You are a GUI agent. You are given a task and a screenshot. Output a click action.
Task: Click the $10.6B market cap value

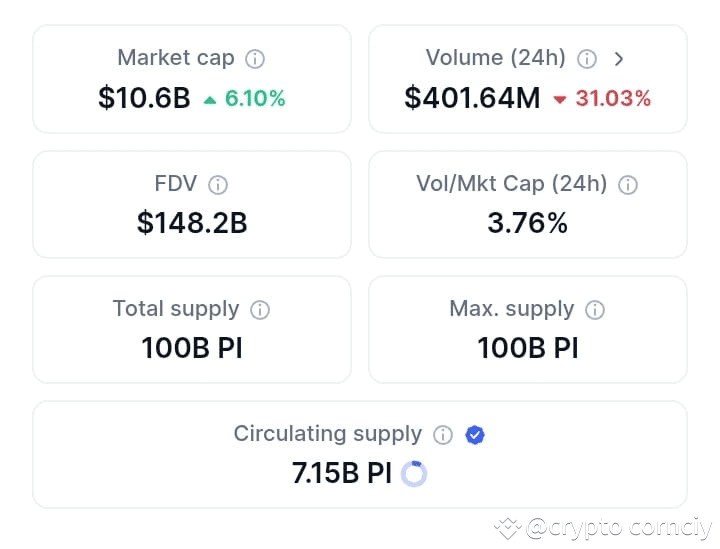(144, 98)
